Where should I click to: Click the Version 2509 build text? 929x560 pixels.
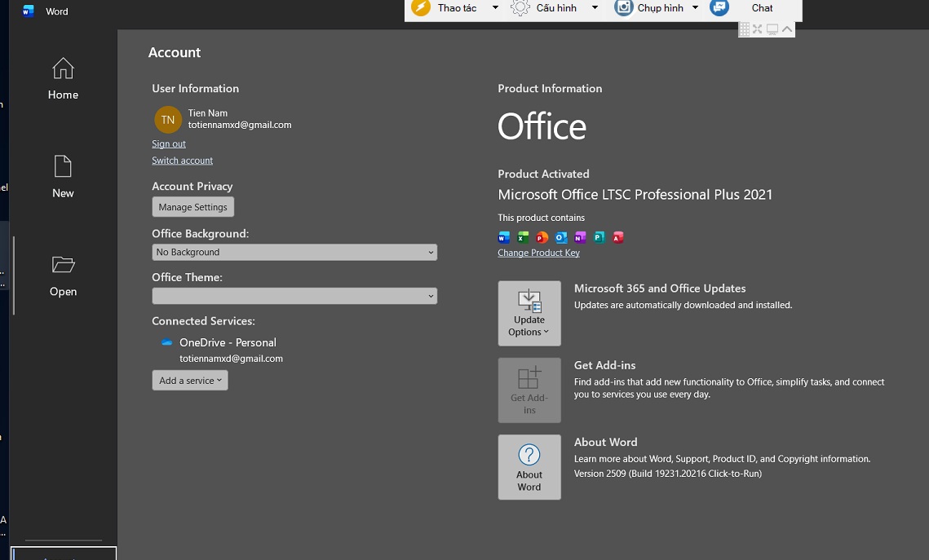[x=668, y=474]
